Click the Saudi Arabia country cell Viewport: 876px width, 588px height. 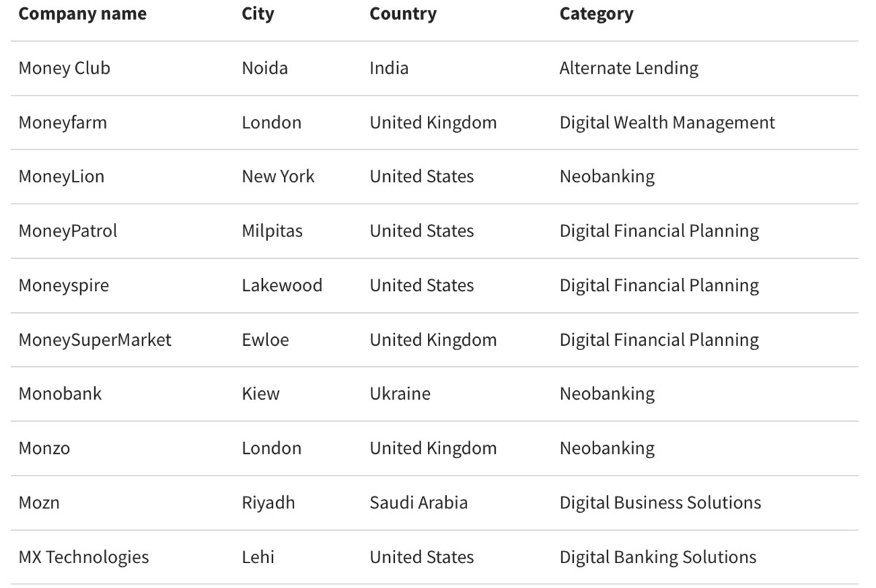(x=418, y=503)
